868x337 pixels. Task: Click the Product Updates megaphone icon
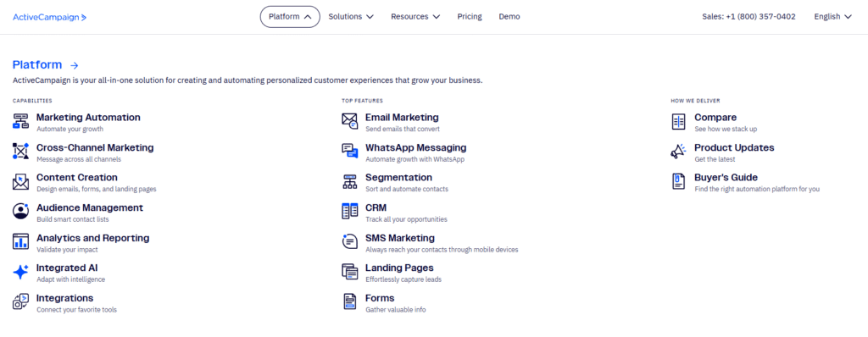tap(679, 152)
